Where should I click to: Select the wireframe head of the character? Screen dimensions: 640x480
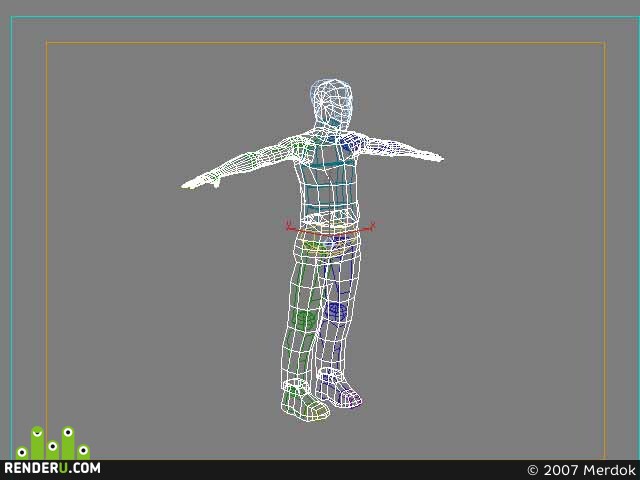tap(331, 100)
